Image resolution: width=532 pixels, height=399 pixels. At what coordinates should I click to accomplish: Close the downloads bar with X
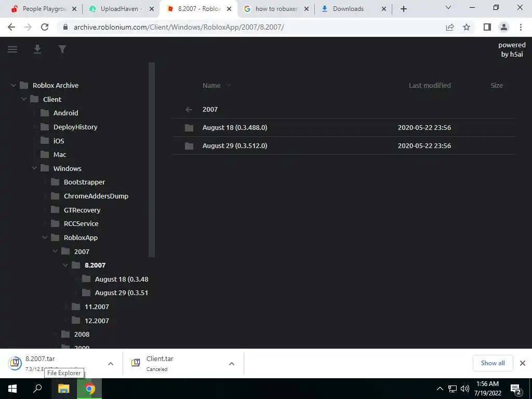click(x=523, y=363)
